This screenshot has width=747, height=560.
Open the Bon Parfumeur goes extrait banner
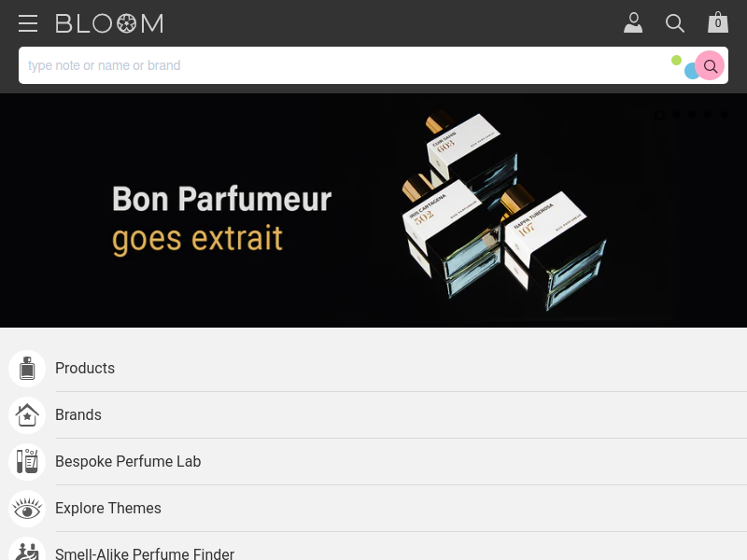pyautogui.click(x=373, y=211)
